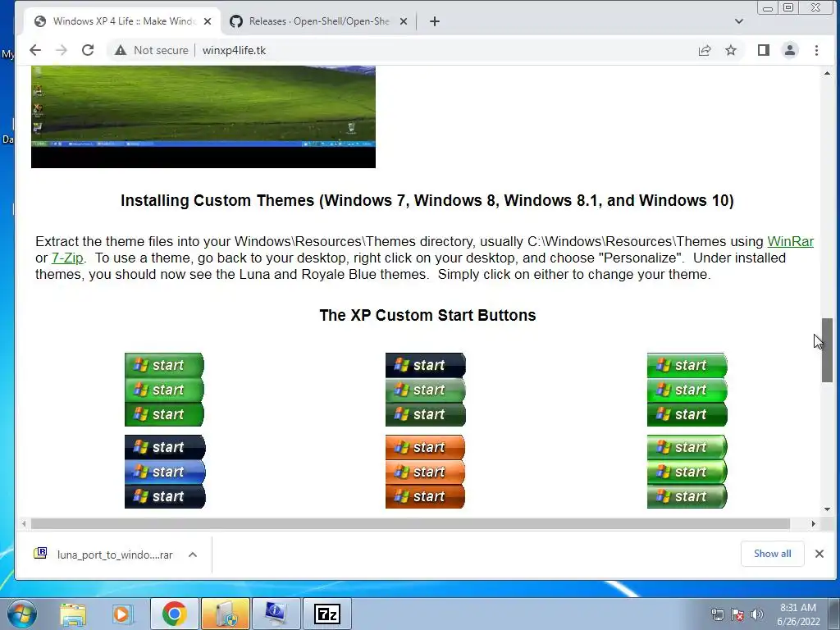
Task: Share this page icon in address bar
Action: (x=705, y=50)
